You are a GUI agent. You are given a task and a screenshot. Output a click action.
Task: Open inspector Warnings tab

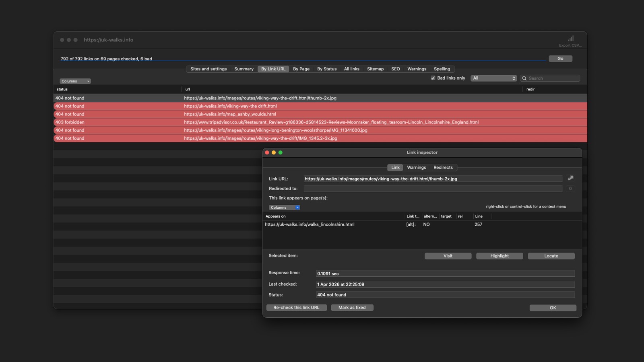tap(416, 167)
